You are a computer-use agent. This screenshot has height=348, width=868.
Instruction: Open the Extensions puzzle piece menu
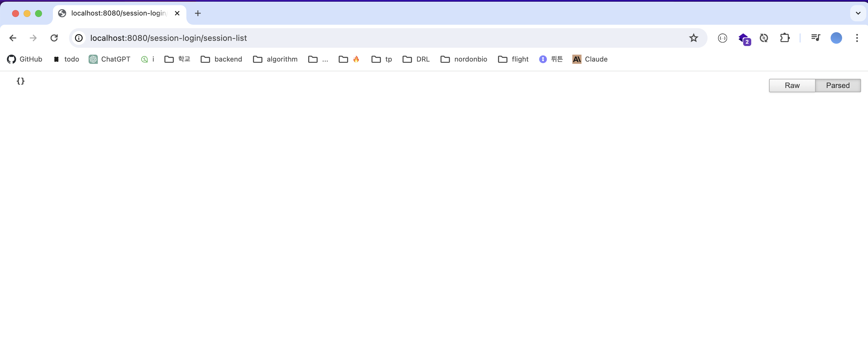pyautogui.click(x=784, y=38)
